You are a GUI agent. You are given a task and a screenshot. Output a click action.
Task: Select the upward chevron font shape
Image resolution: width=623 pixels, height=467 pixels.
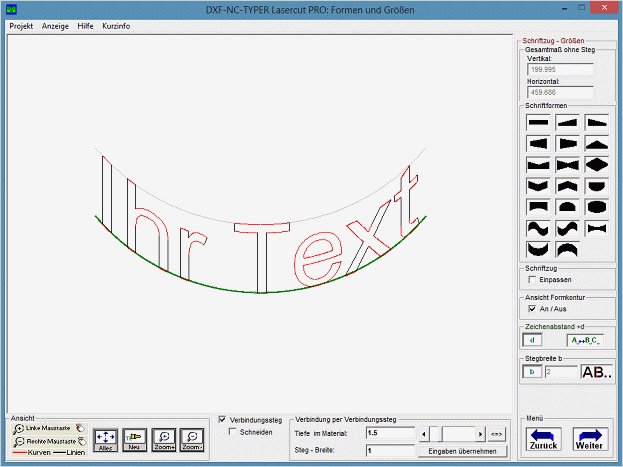click(x=567, y=186)
